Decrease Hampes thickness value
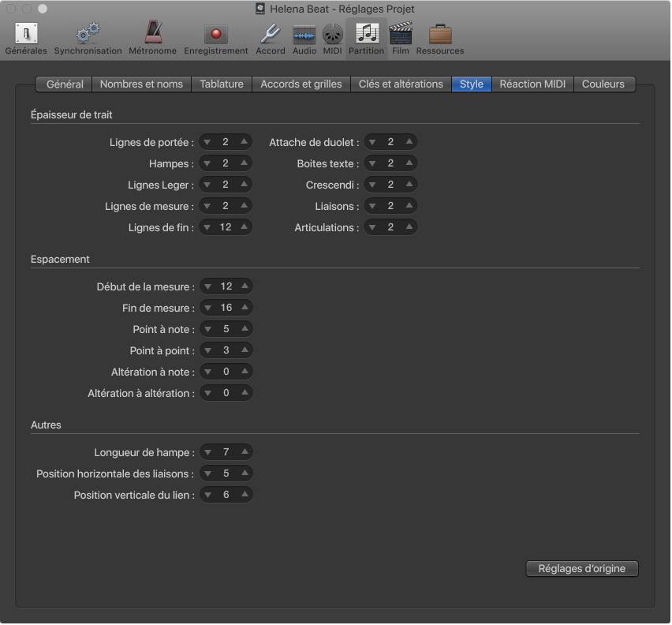 coord(207,163)
